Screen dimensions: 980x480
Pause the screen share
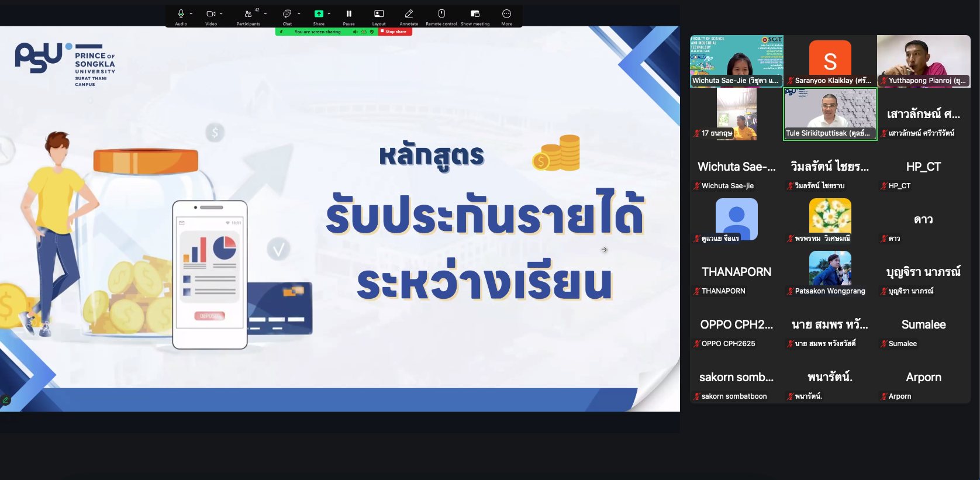[x=348, y=13]
